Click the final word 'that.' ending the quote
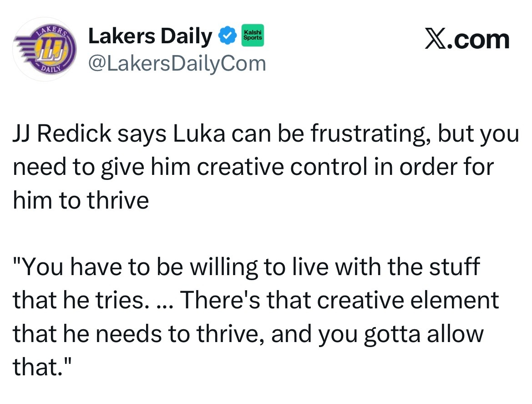This screenshot has height=404, width=532. pyautogui.click(x=42, y=367)
